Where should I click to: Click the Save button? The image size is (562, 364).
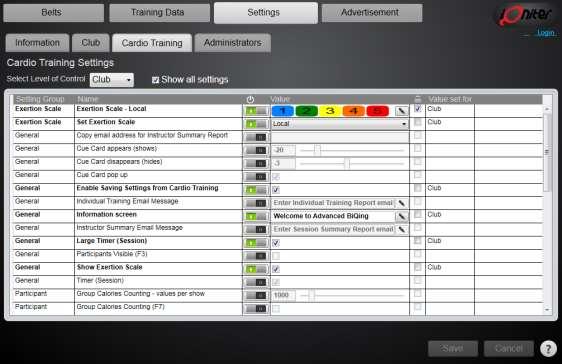tap(453, 348)
